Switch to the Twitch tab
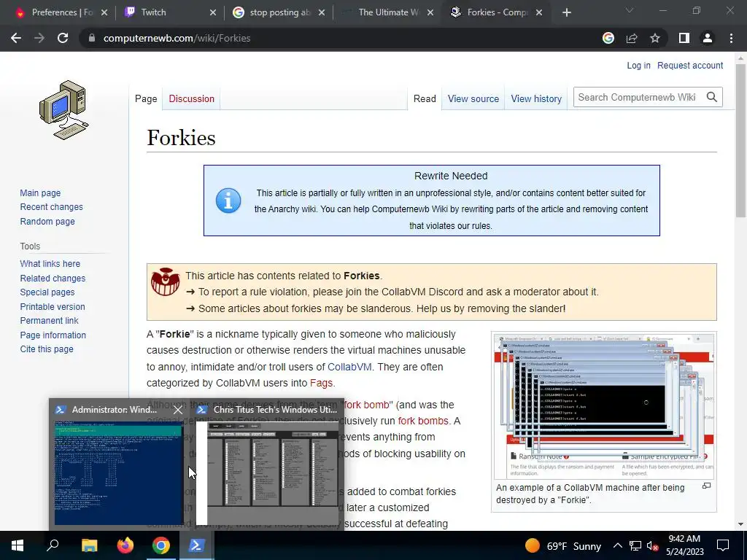Image resolution: width=747 pixels, height=560 pixels. point(169,12)
